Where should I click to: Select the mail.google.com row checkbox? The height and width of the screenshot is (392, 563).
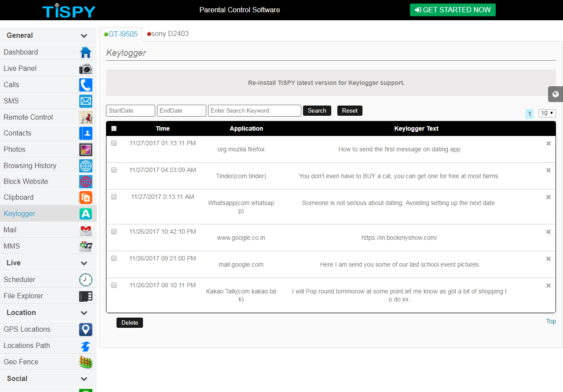coord(114,258)
